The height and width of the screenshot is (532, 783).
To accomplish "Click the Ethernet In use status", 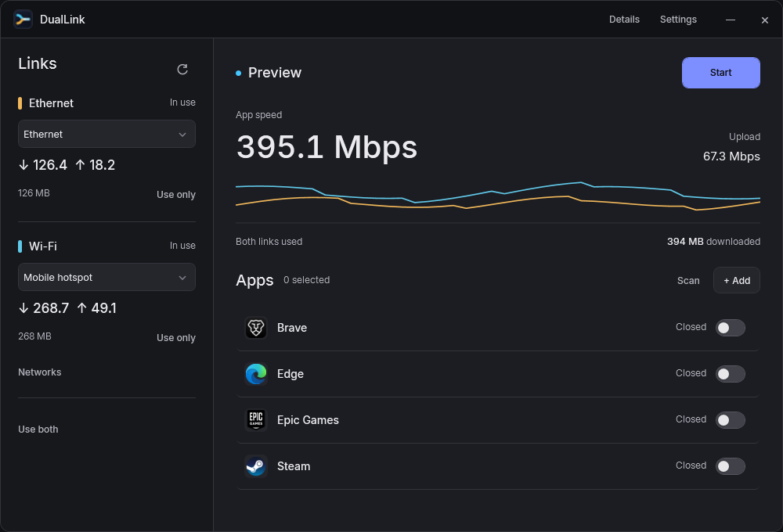I will 182,102.
